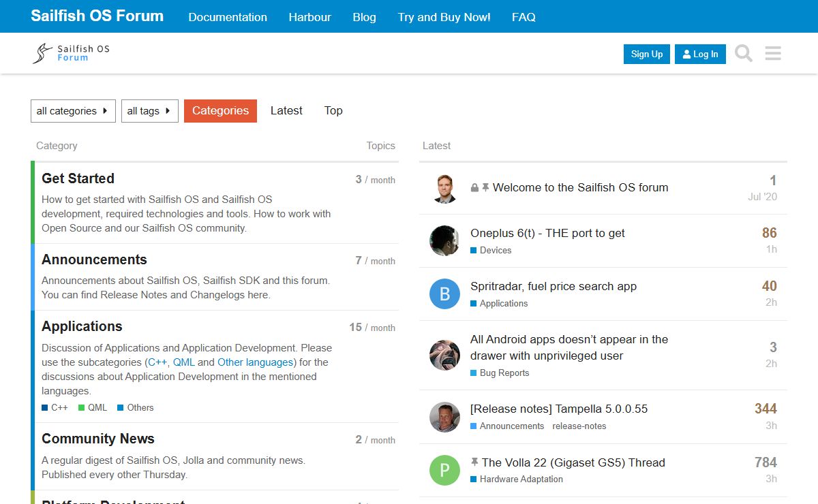818x504 pixels.
Task: Open the QML subcategory badge
Action: tap(93, 408)
